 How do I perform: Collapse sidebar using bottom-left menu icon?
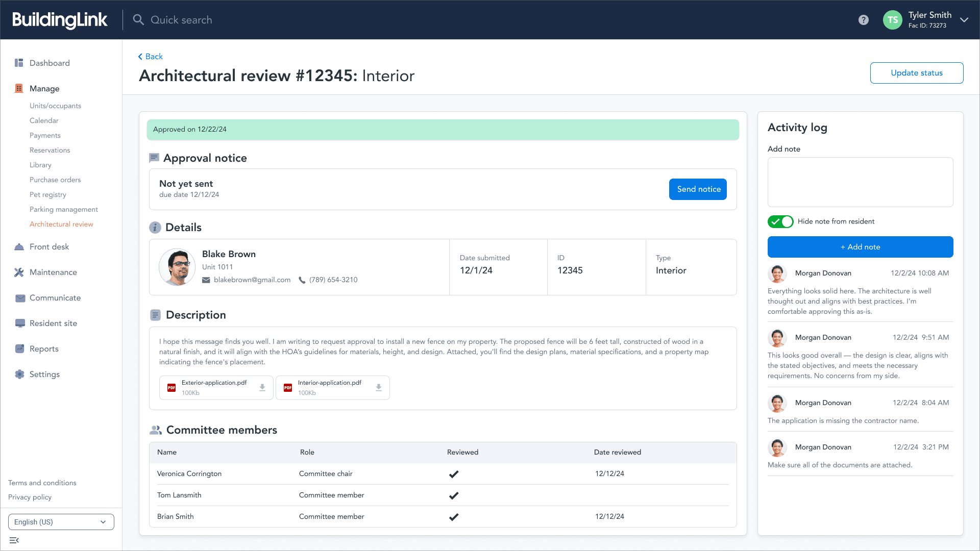[14, 540]
